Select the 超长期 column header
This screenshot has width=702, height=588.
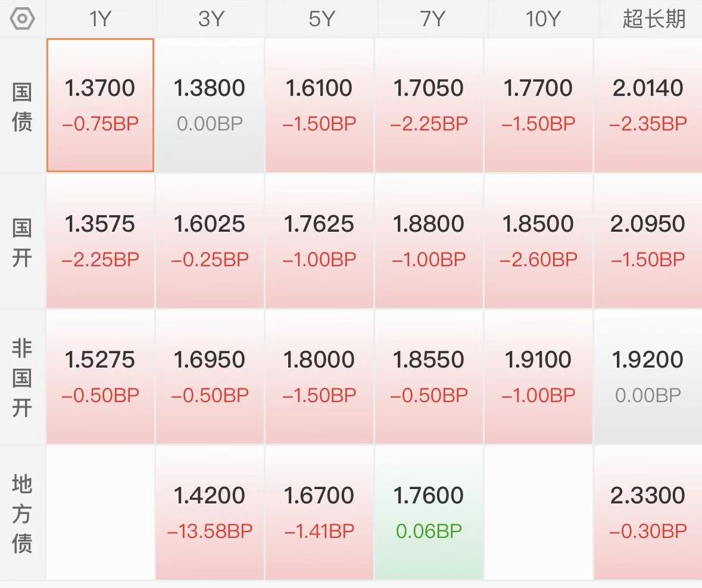point(653,19)
